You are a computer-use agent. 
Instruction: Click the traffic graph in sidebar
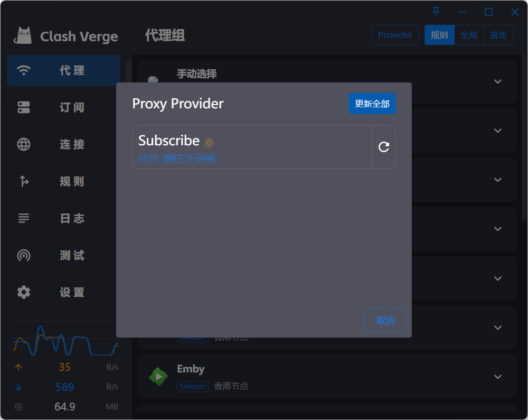point(65,340)
